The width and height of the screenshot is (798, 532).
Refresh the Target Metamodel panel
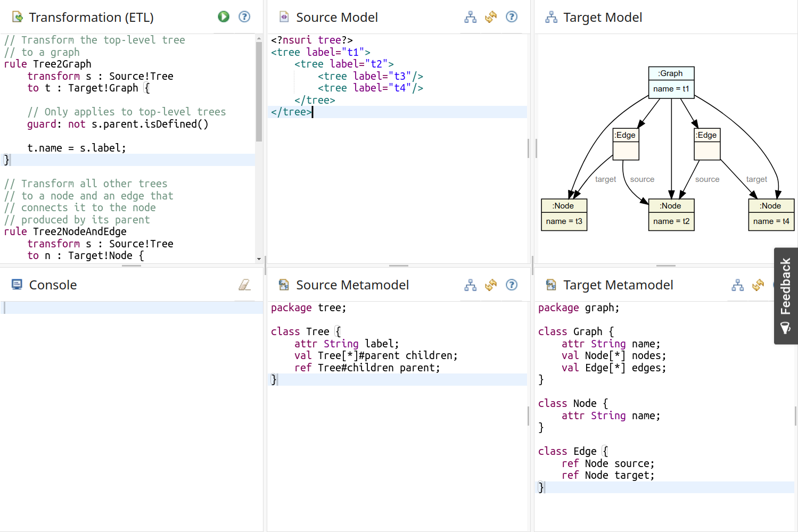tap(758, 285)
